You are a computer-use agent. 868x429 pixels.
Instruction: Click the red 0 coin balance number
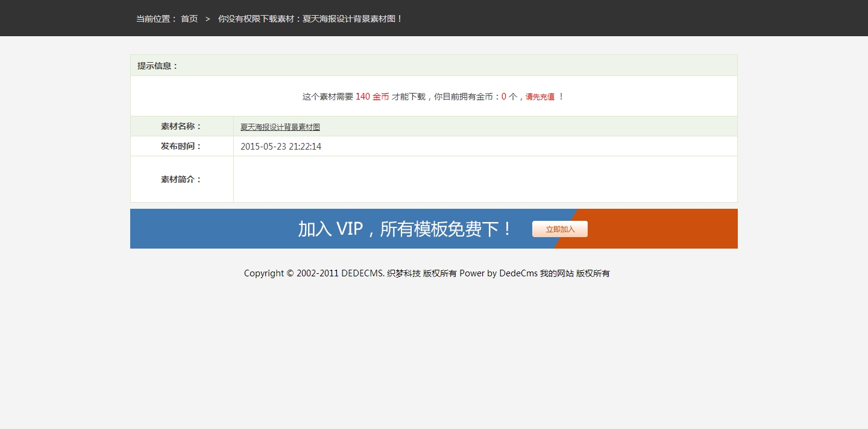click(x=503, y=97)
